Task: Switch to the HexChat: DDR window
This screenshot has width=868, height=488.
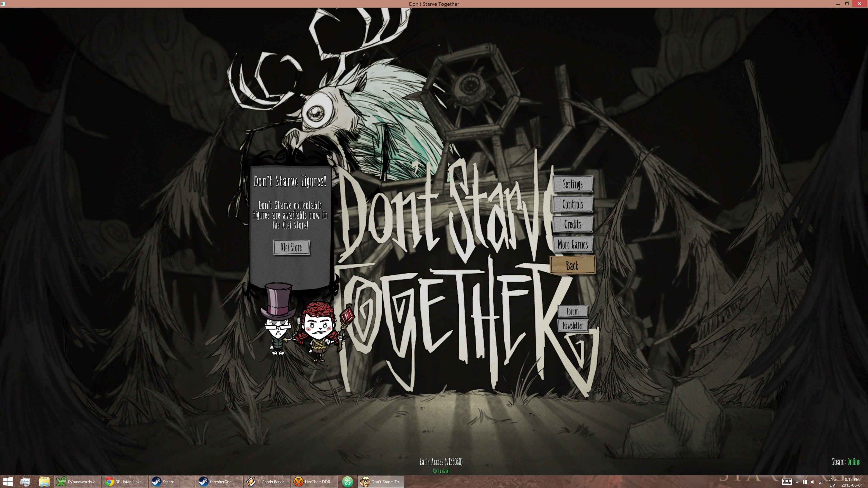Action: click(315, 482)
